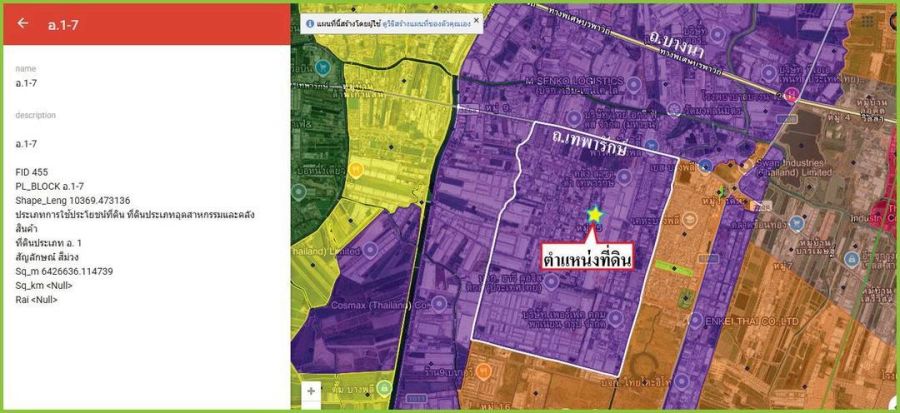Click the M SENKO LOGISTICS place pin

pos(634,85)
